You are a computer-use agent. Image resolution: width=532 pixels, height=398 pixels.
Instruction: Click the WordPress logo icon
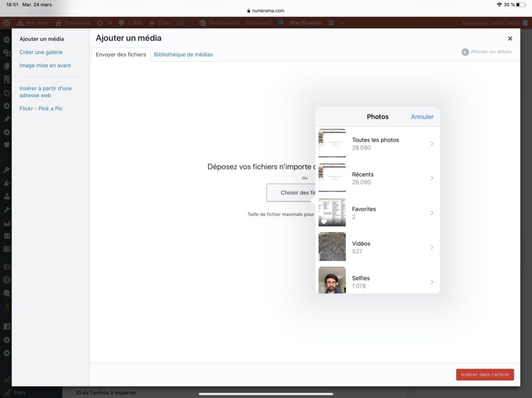click(6, 23)
